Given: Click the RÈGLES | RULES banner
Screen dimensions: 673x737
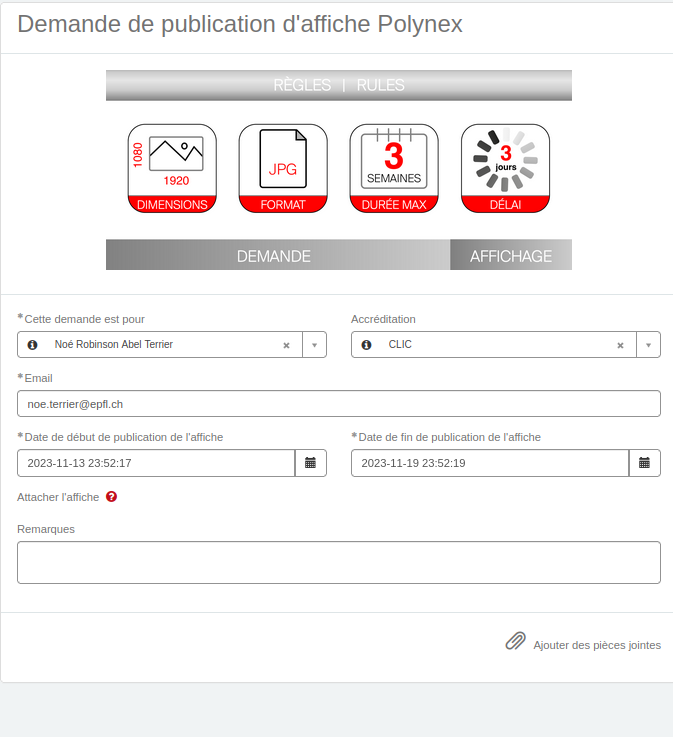Looking at the screenshot, I should [339, 85].
